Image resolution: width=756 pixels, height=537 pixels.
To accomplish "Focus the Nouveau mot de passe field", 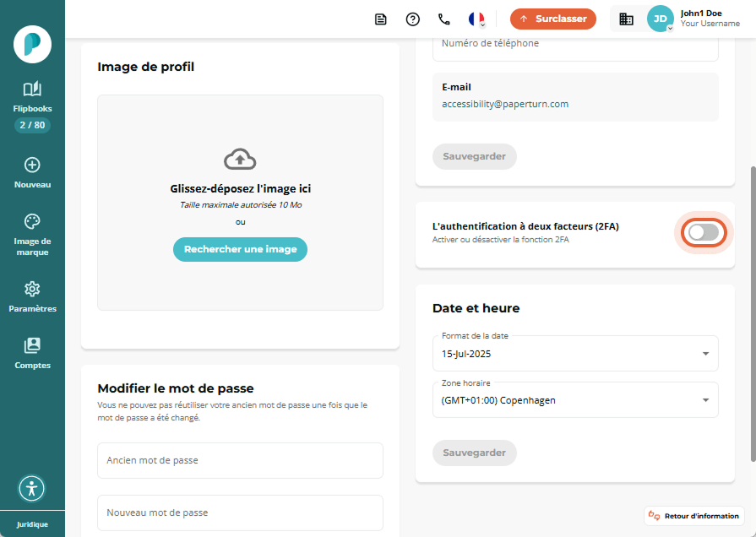I will (240, 513).
